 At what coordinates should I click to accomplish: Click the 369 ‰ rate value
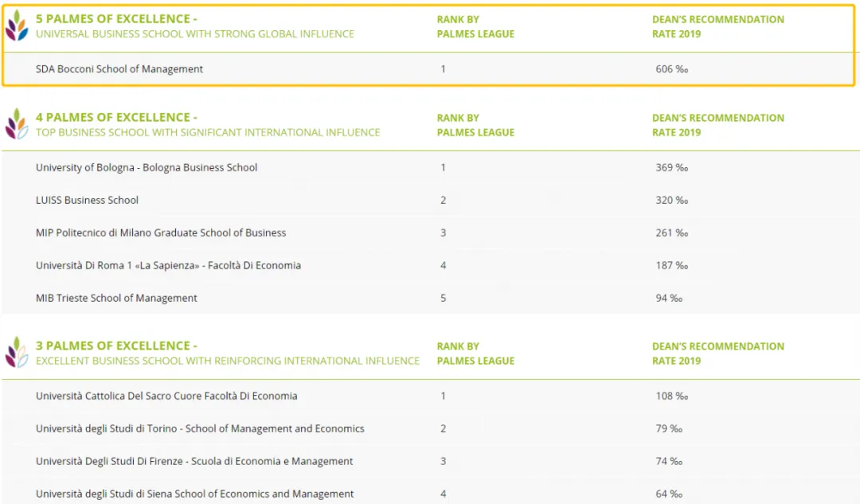pos(672,167)
